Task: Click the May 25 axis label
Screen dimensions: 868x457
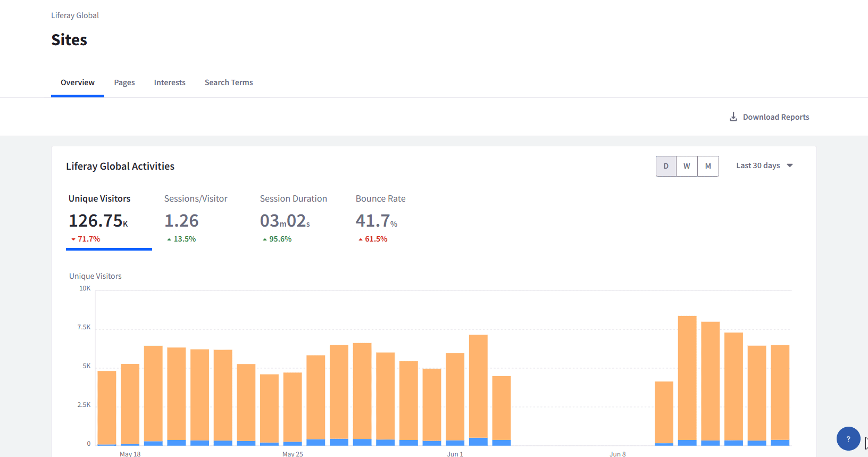Action: coord(293,454)
